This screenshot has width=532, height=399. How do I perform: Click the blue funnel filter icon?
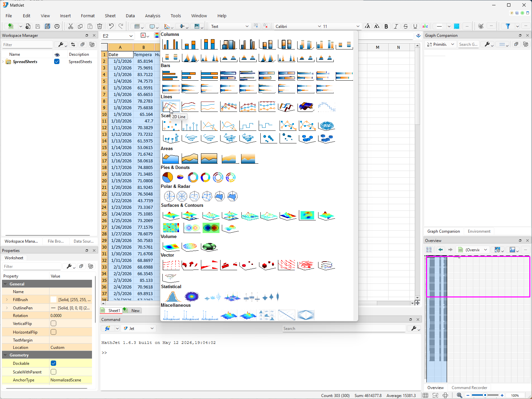tap(508, 26)
